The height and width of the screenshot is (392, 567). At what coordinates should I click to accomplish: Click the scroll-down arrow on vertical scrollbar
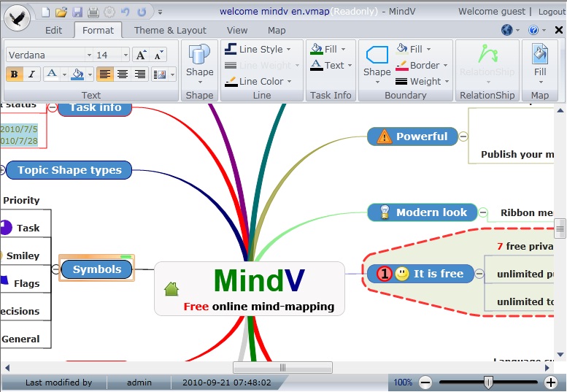coord(560,355)
